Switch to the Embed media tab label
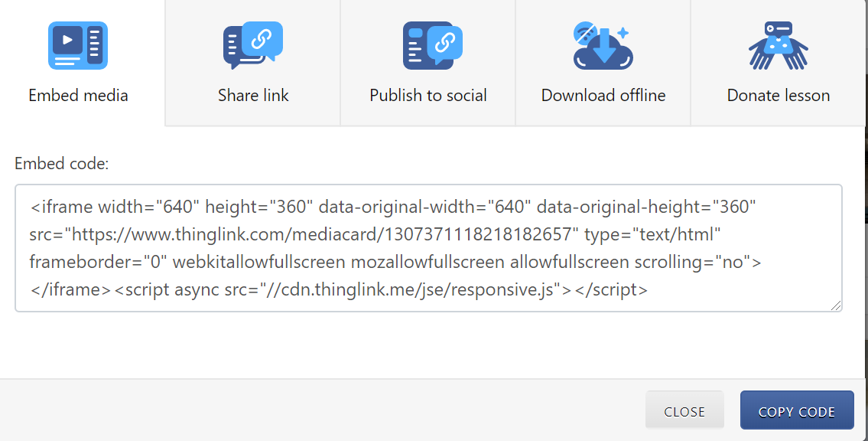The image size is (868, 441). click(x=78, y=96)
